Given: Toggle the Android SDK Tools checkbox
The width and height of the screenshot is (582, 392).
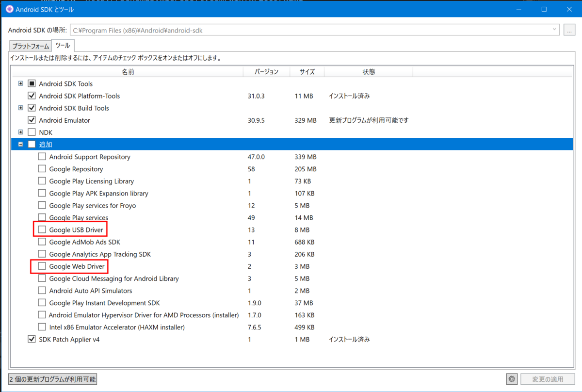Looking at the screenshot, I should (32, 83).
